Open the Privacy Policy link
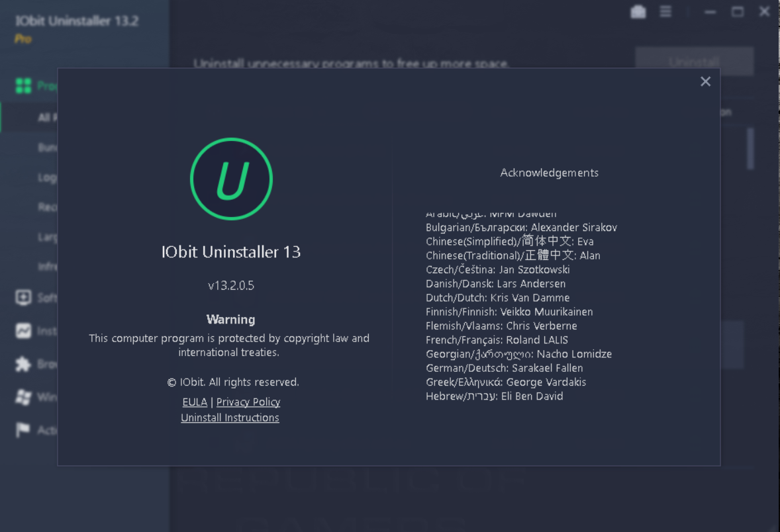 tap(248, 402)
